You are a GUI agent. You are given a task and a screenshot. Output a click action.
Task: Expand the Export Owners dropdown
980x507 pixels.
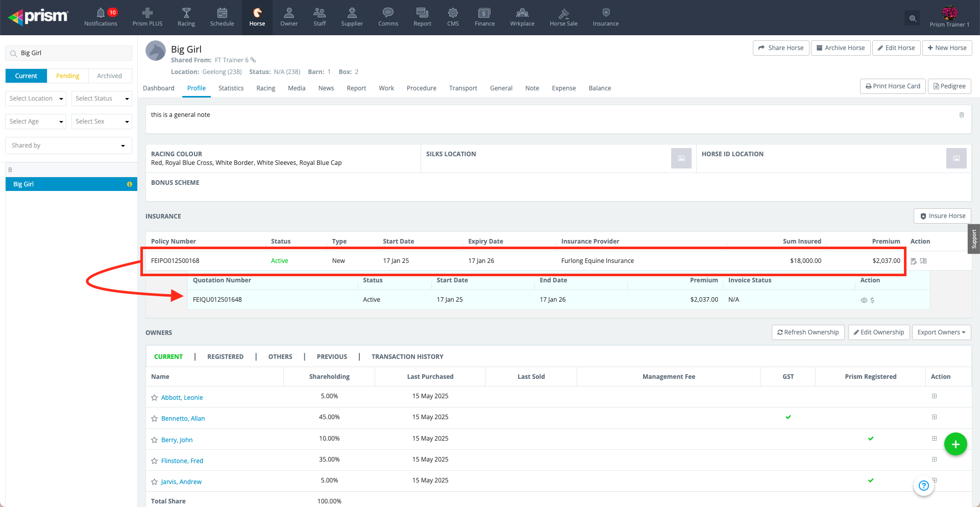pos(941,332)
